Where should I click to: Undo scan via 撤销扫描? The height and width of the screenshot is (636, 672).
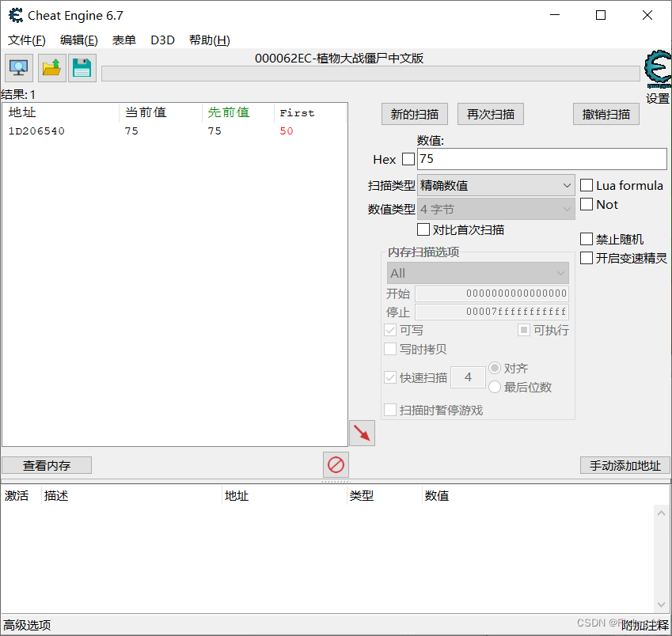606,113
